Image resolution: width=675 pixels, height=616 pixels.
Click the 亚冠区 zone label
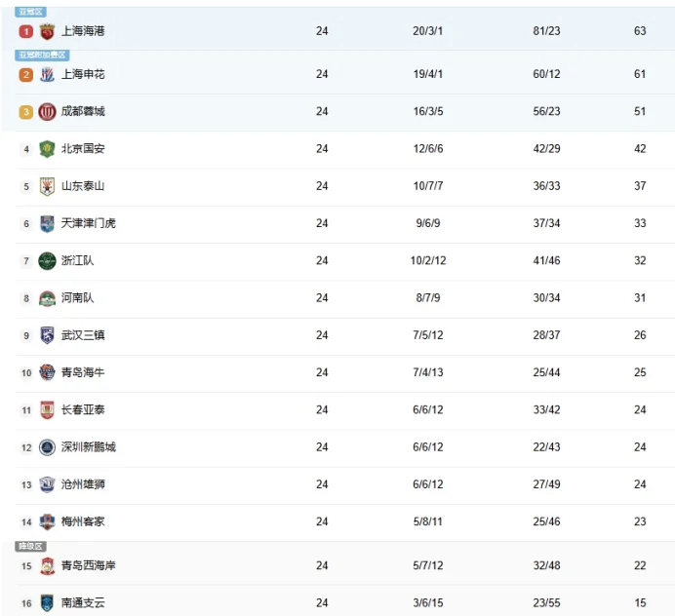[x=31, y=12]
